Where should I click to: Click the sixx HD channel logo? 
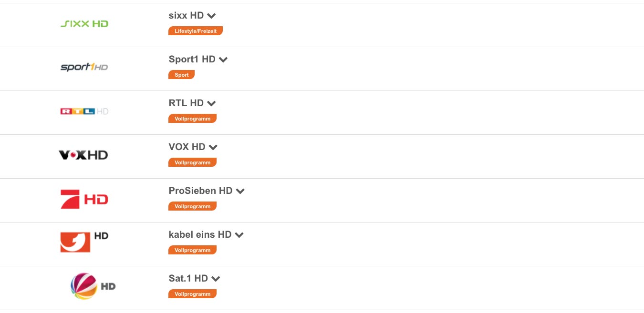click(84, 24)
